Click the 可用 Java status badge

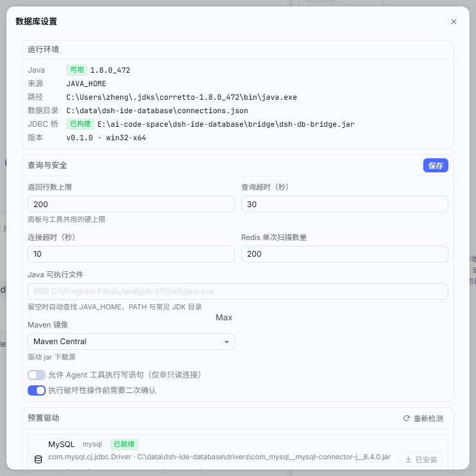[77, 70]
